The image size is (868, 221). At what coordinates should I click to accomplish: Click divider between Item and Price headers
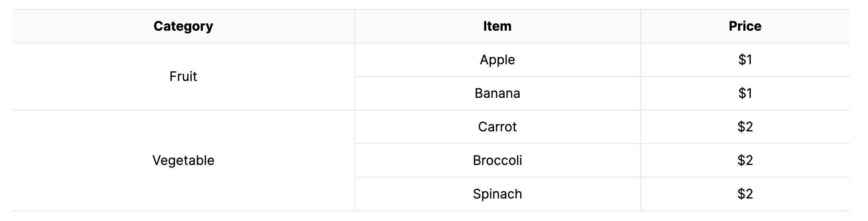641,26
